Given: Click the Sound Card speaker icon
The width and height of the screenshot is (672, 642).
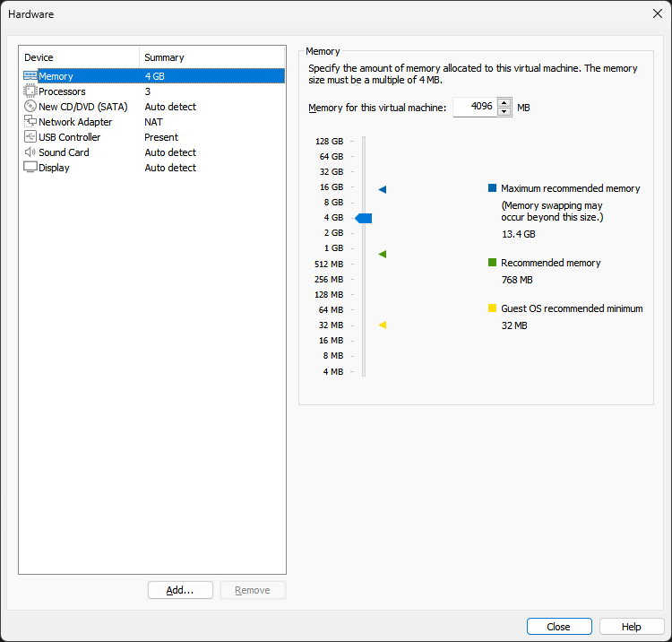Looking at the screenshot, I should click(x=30, y=152).
